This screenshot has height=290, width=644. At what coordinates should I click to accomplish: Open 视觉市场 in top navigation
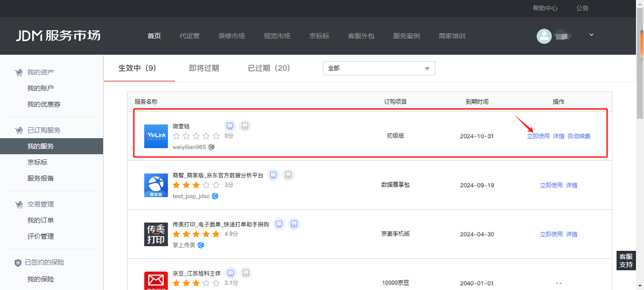tap(277, 36)
